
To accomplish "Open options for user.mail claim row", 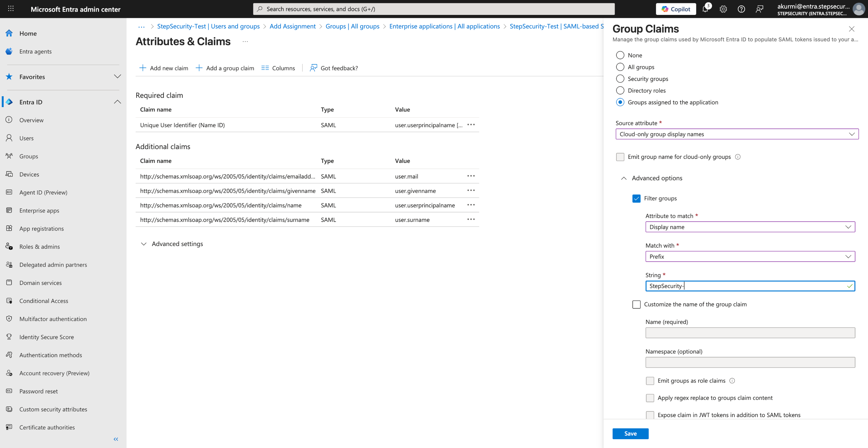I will [x=471, y=176].
